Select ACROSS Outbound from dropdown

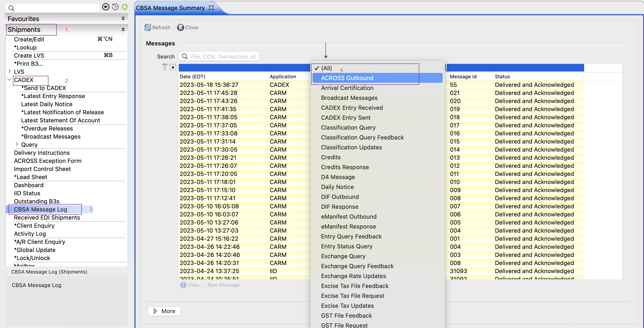point(377,78)
